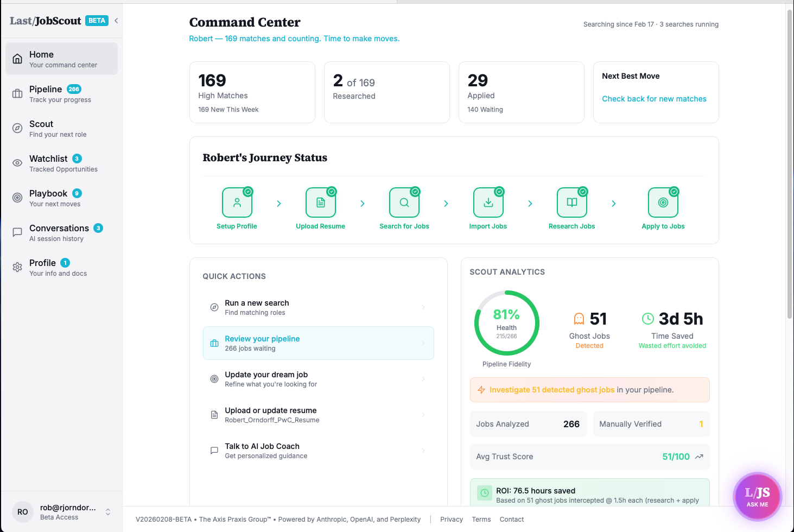Viewport: 794px width, 532px height.
Task: Select the Research Jobs book icon
Action: pyautogui.click(x=571, y=202)
